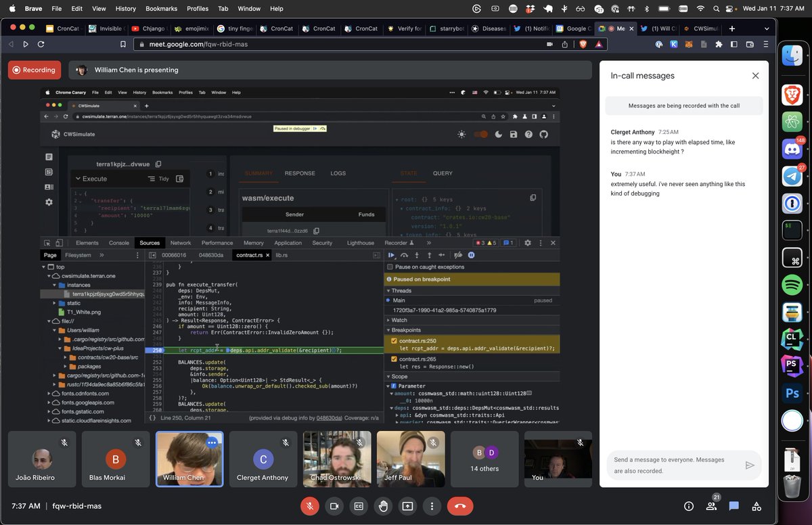Select Chad Ostrowski's video tile

(x=337, y=459)
